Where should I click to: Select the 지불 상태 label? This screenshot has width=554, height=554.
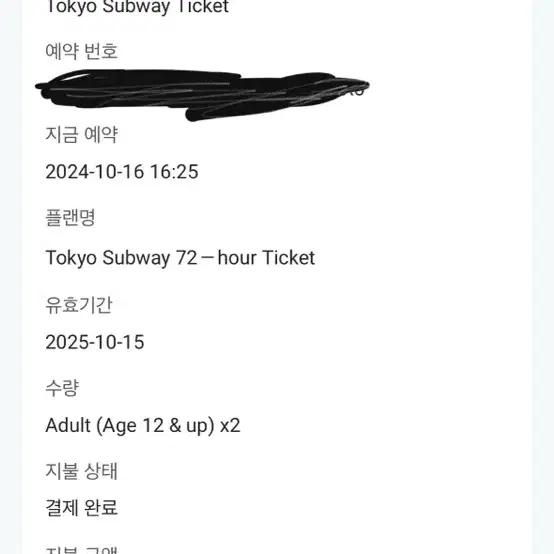click(x=81, y=471)
